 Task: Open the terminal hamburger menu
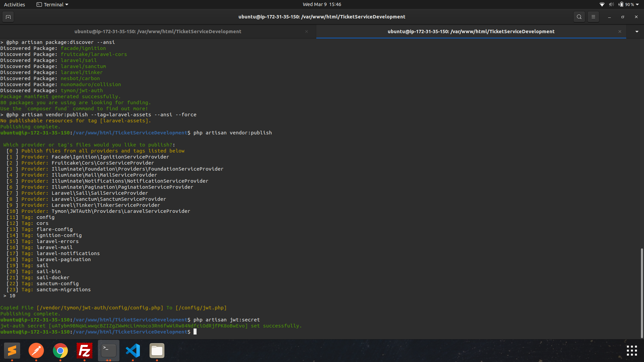pos(593,17)
